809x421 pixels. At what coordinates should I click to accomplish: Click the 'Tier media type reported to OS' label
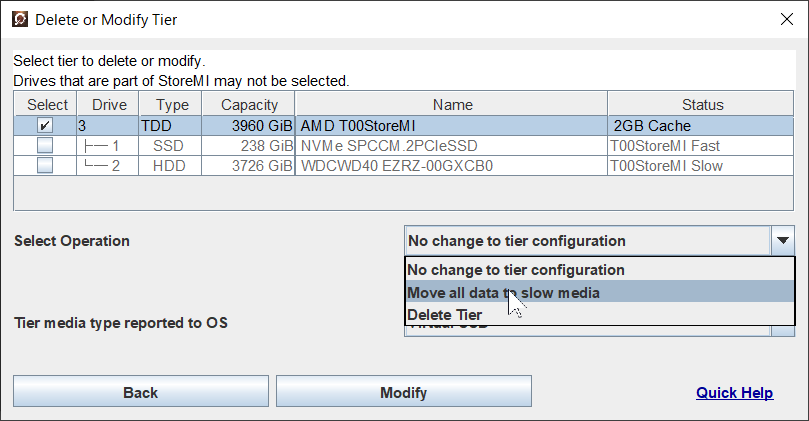click(121, 323)
